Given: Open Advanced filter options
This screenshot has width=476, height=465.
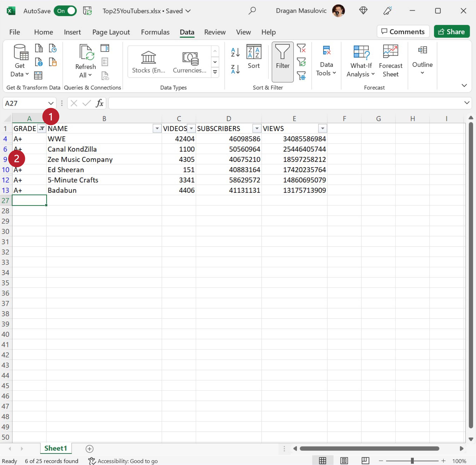Looking at the screenshot, I should (x=301, y=76).
